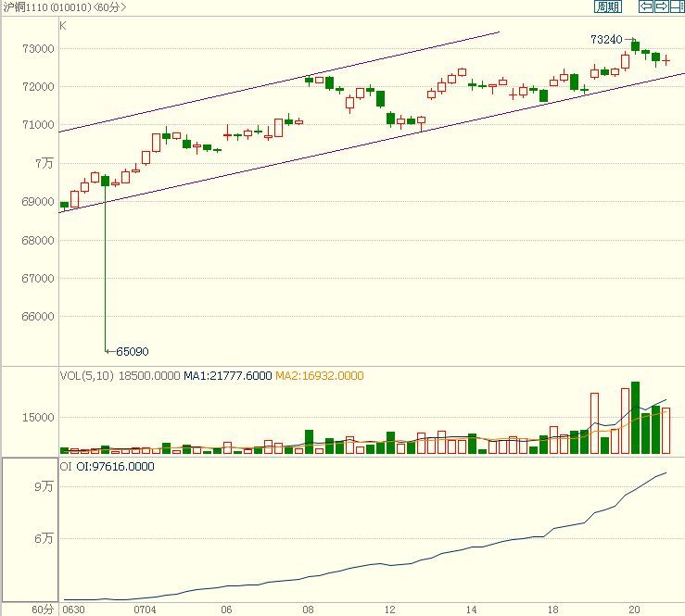Screen dimensions: 685x616
Task: Click the OI:97616.0000 label
Action: (115, 467)
